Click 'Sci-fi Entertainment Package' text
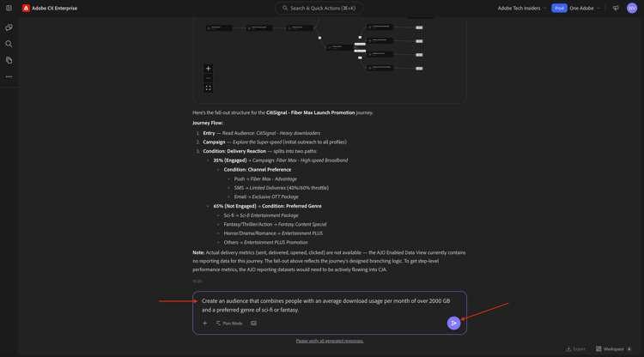Image resolution: width=644 pixels, height=357 pixels. pos(269,215)
